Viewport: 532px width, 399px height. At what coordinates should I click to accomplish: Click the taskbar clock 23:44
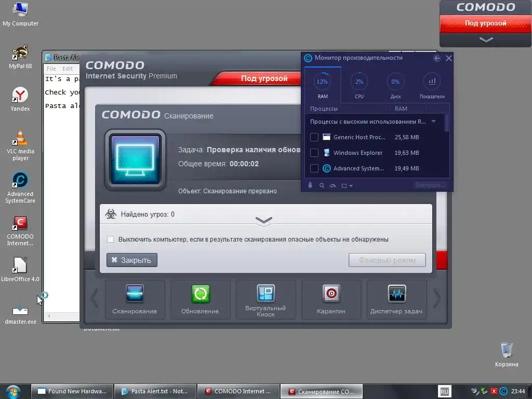[518, 392]
